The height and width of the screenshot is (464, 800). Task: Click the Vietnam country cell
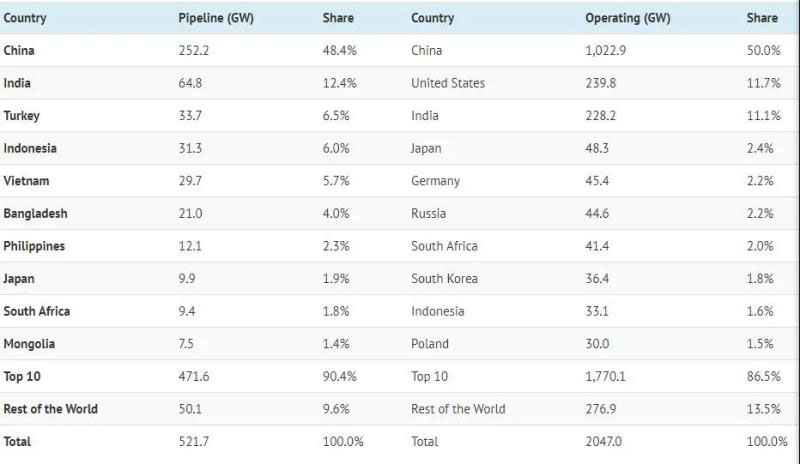[26, 181]
